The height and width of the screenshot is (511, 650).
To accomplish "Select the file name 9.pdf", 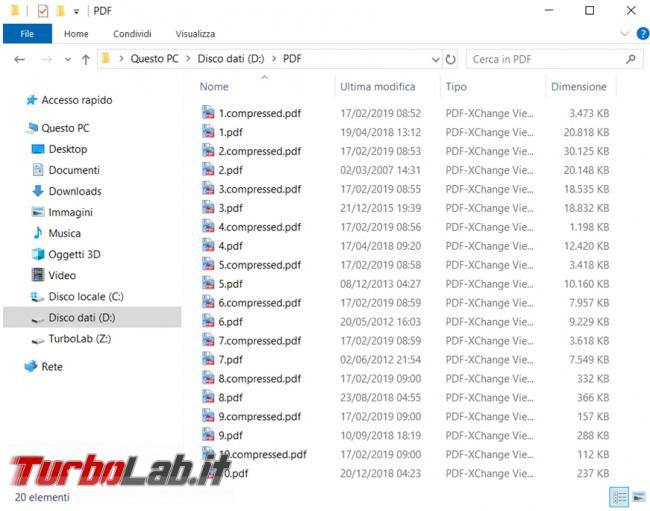I will pyautogui.click(x=230, y=436).
